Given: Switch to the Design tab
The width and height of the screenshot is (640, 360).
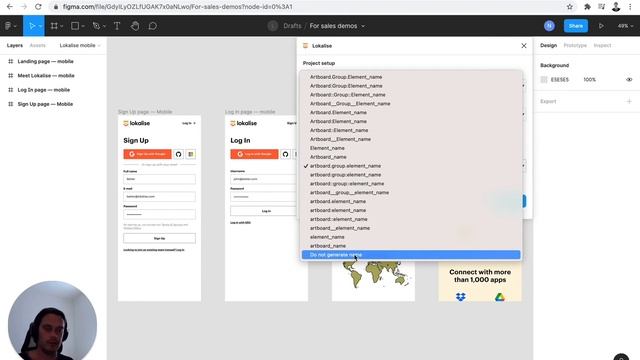Looking at the screenshot, I should (548, 45).
